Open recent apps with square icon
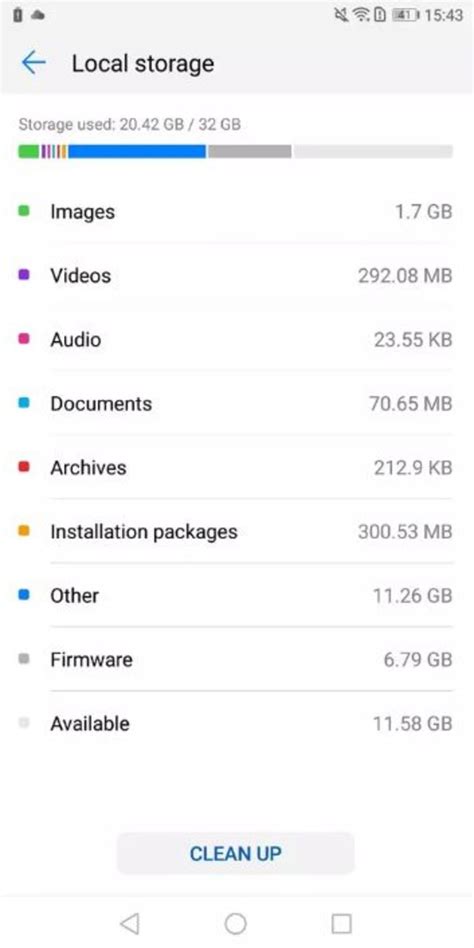This screenshot has height=948, width=474. [342, 923]
